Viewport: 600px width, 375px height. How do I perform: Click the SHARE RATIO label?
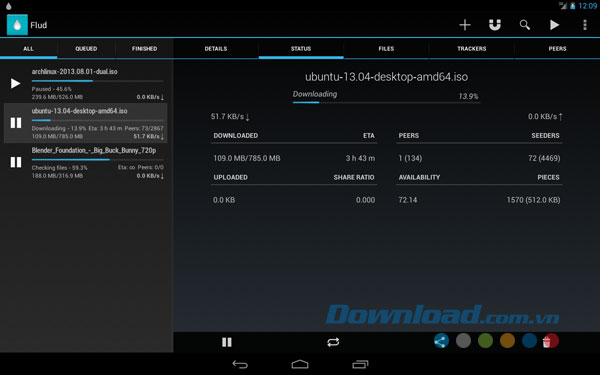(354, 177)
